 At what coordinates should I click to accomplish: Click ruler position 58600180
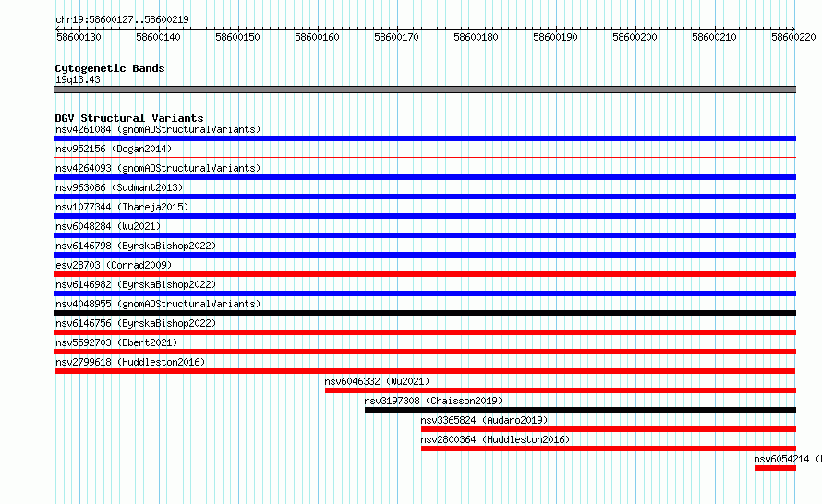coord(476,37)
